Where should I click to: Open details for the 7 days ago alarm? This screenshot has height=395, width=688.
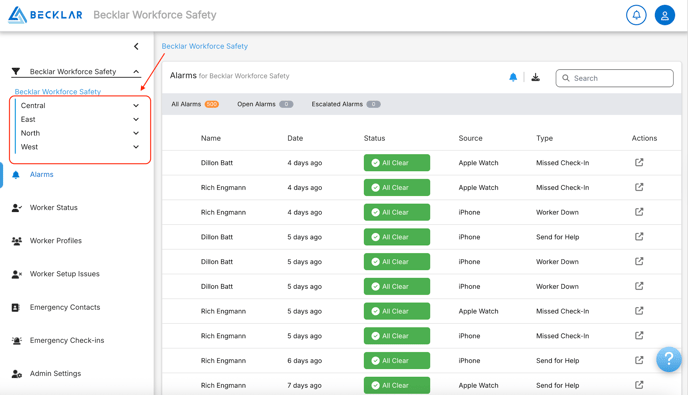639,385
